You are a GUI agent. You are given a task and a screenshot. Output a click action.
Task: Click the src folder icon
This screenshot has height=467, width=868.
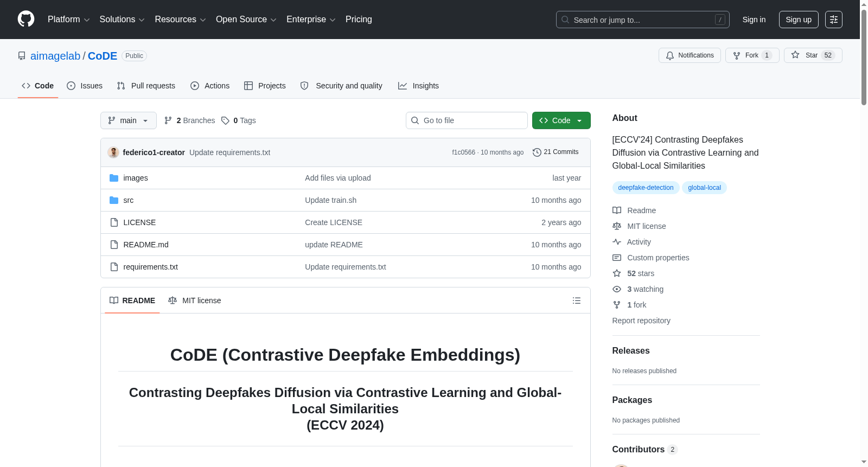point(114,200)
